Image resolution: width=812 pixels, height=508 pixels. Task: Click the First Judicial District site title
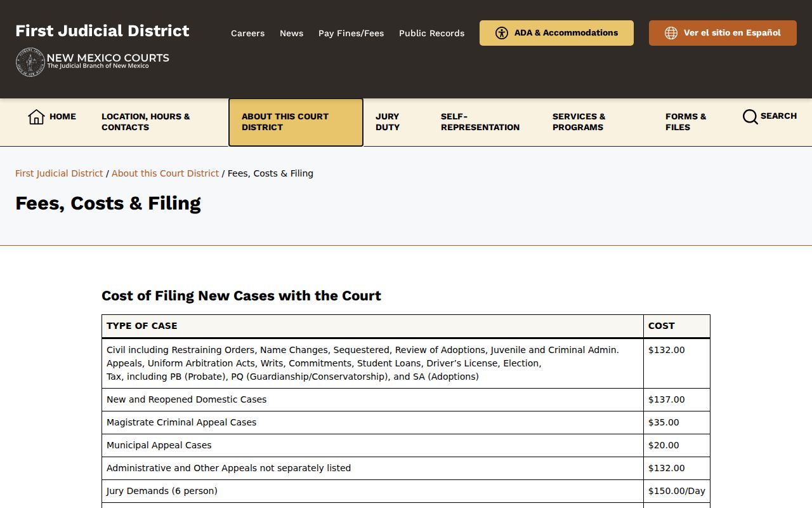coord(102,30)
